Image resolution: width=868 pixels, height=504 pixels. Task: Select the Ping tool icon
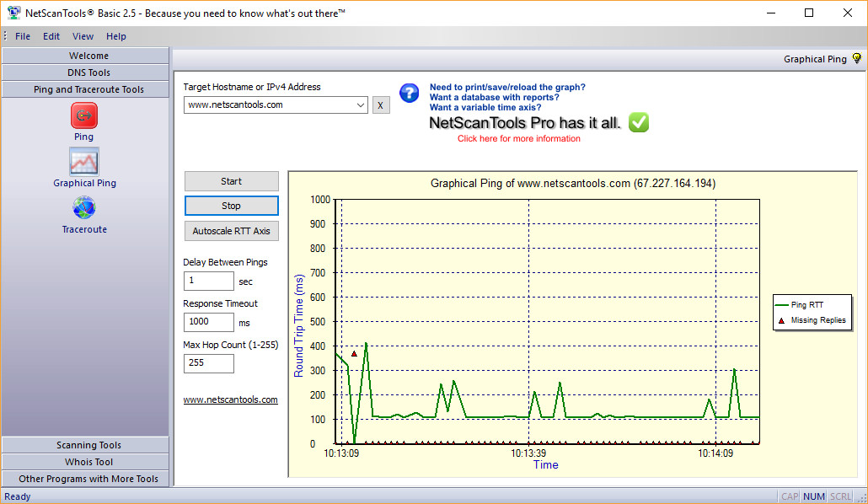tap(83, 115)
